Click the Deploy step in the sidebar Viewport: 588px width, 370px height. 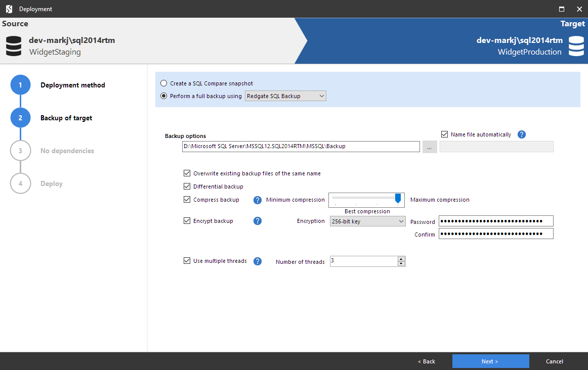click(20, 183)
